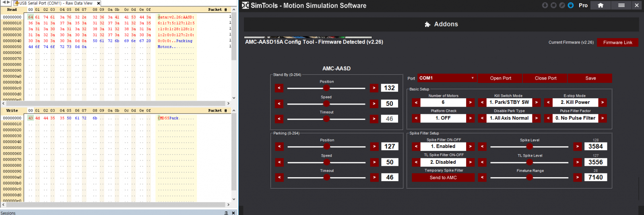Screen dimensions: 644x215
Task: Select previous E-stop Mode option
Action: (x=548, y=103)
